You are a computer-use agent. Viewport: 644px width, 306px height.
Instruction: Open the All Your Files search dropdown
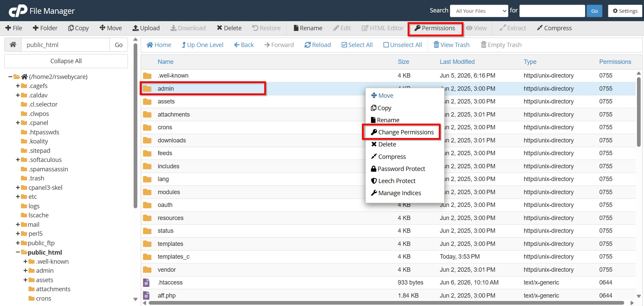click(479, 11)
